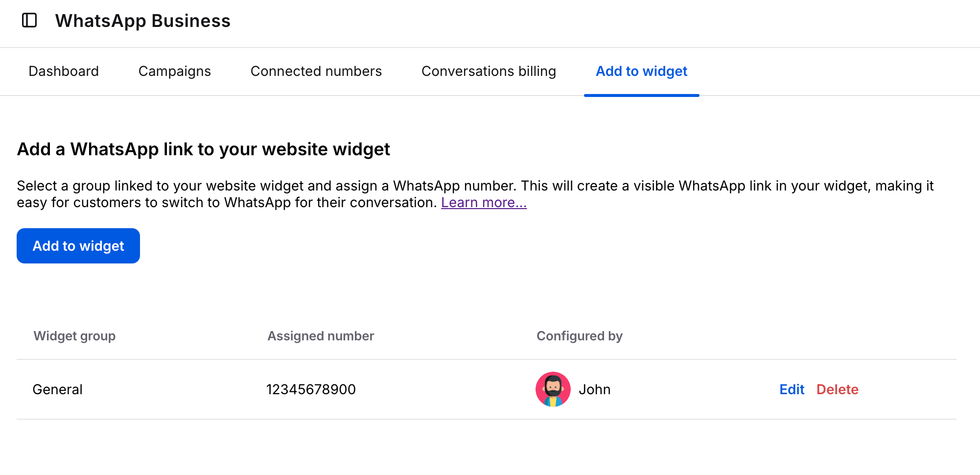Image resolution: width=980 pixels, height=475 pixels.
Task: Go to Connected numbers tab
Action: coord(316,71)
